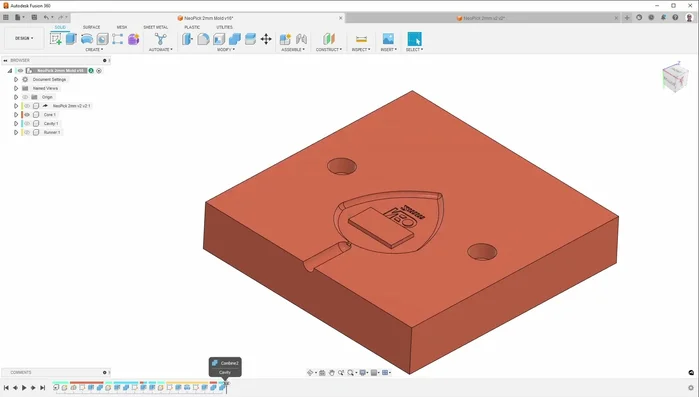
Task: Switch to the Surface tab
Action: tap(91, 27)
